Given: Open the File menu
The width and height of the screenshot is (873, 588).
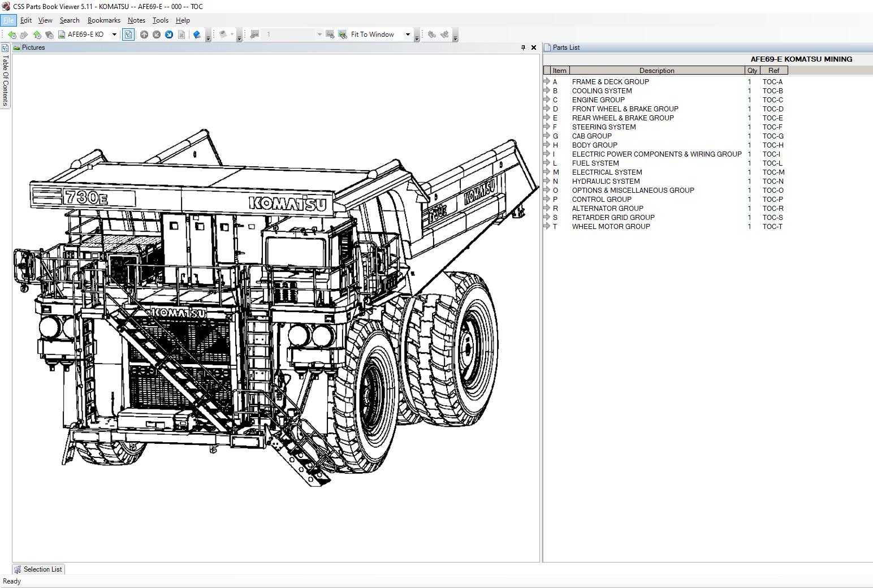Looking at the screenshot, I should pos(8,20).
